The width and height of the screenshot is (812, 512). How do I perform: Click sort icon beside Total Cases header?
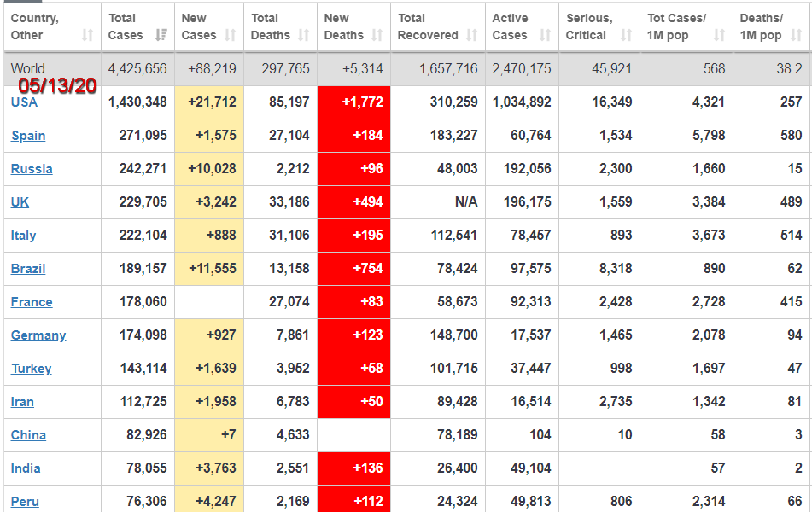[161, 36]
